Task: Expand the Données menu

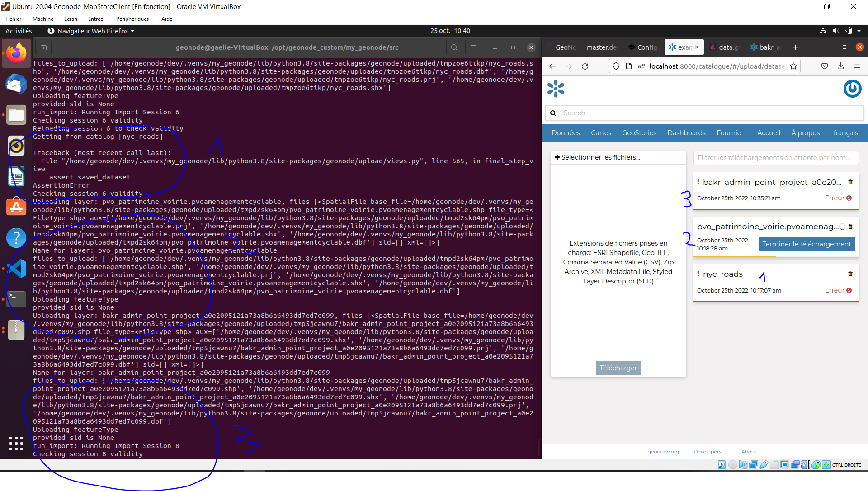Action: (566, 133)
